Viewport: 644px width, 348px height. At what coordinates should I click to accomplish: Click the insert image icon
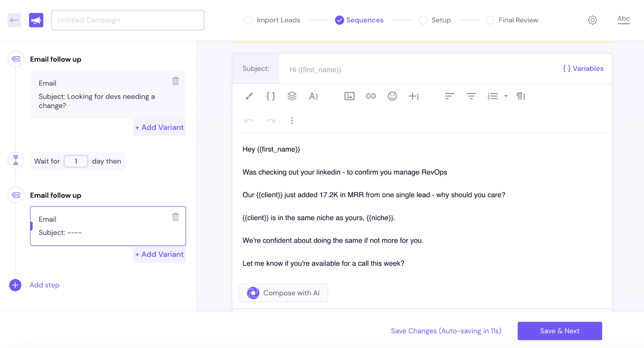point(349,96)
